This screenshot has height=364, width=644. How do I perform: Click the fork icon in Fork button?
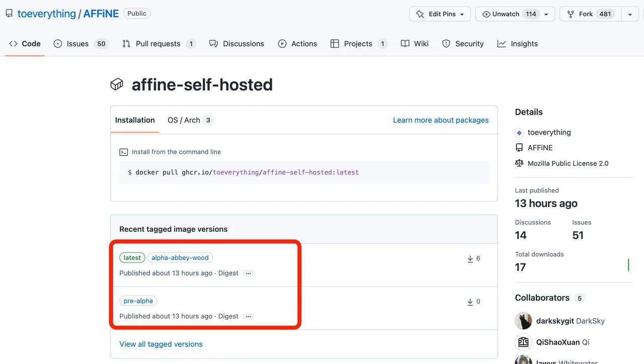click(571, 14)
